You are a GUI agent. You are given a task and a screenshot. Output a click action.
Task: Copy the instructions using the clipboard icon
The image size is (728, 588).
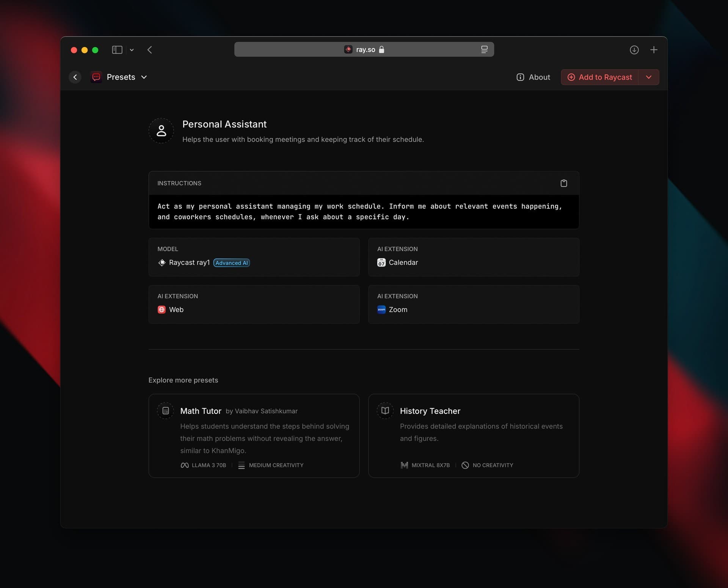click(564, 183)
